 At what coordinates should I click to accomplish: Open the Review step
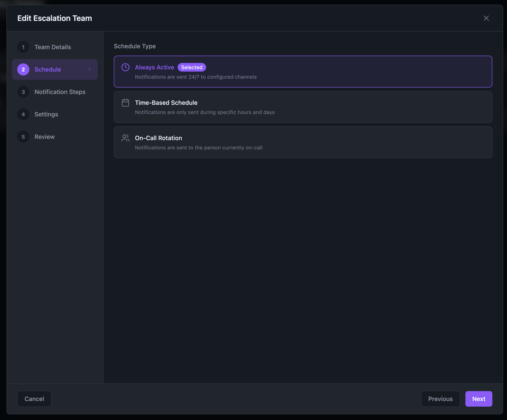pyautogui.click(x=55, y=137)
